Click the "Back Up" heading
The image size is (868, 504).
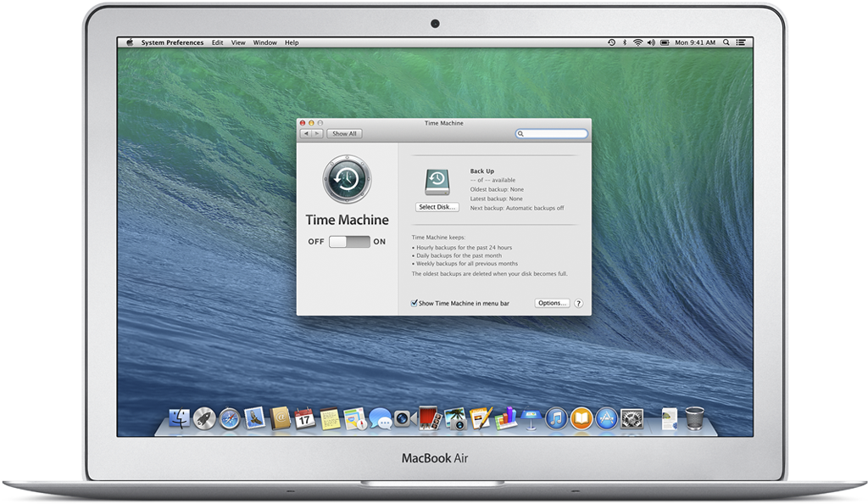(482, 171)
